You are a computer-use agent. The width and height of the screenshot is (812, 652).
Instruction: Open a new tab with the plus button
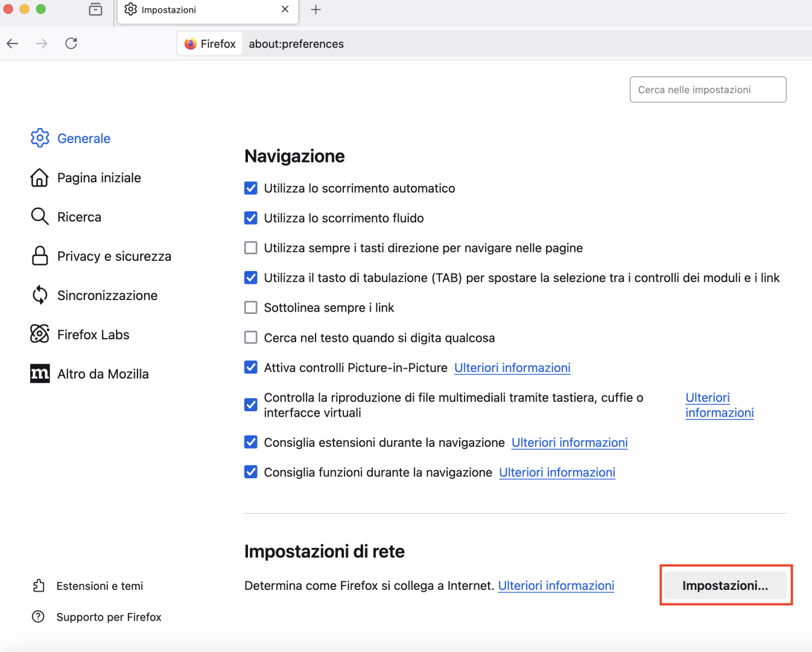click(316, 9)
